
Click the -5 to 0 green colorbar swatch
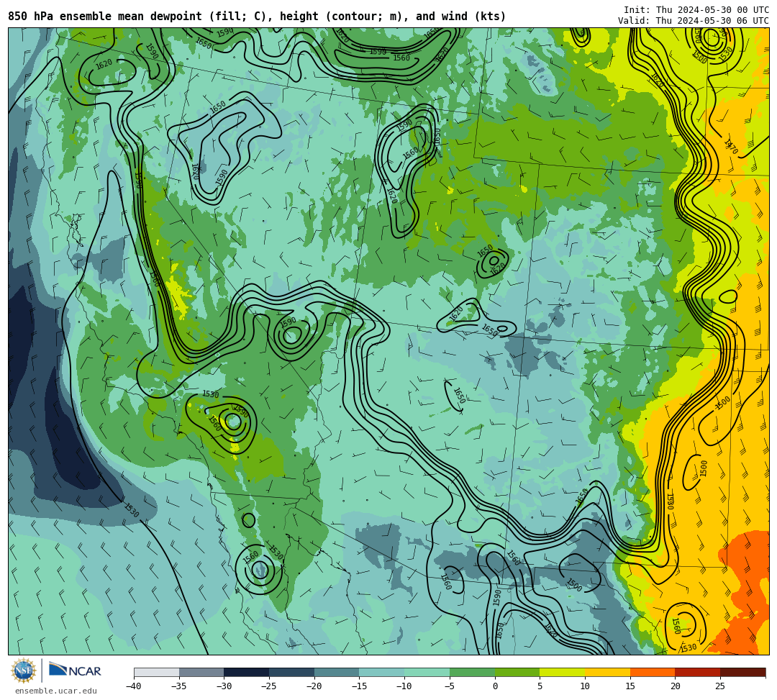click(472, 672)
